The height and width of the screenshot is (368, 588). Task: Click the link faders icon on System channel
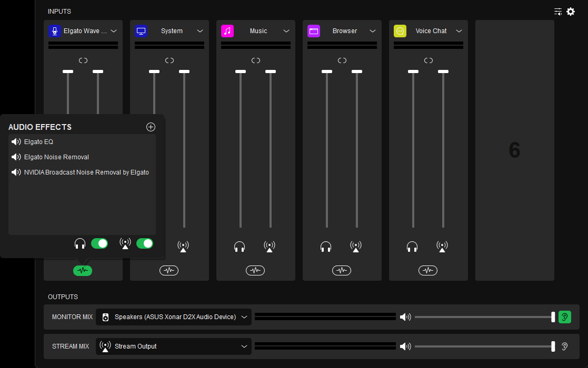[x=170, y=60]
